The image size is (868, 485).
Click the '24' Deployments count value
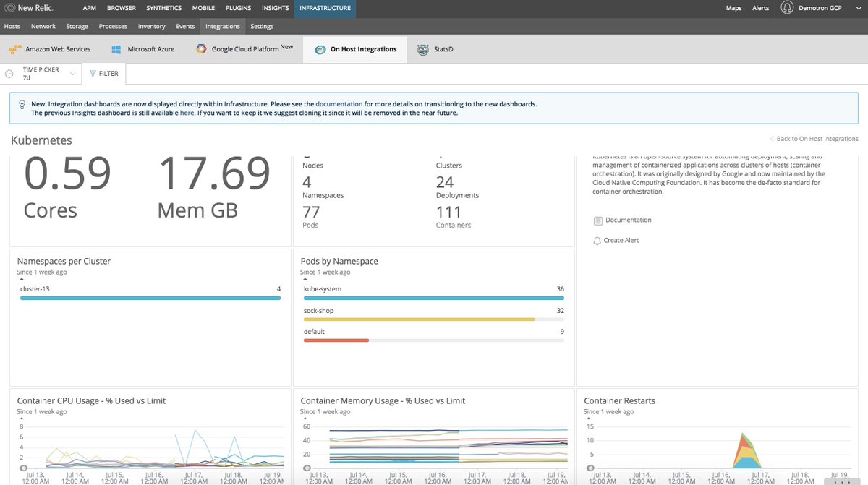point(445,182)
